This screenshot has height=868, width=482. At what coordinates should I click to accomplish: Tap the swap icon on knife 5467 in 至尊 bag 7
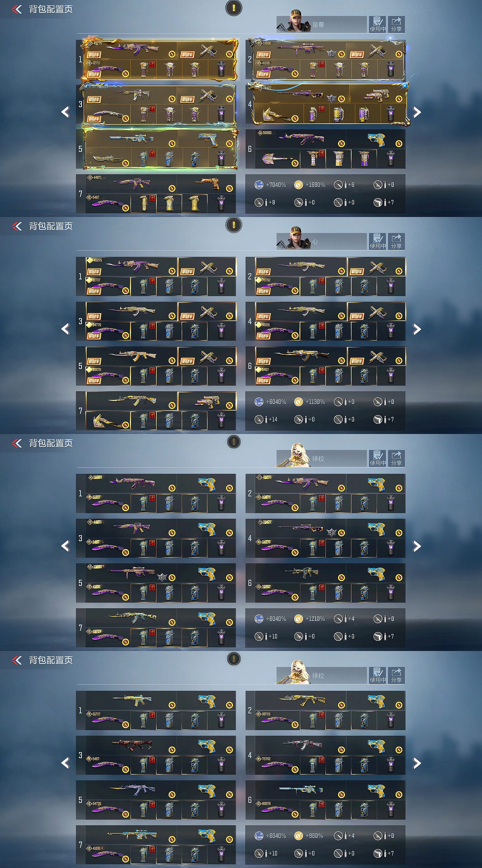click(125, 208)
